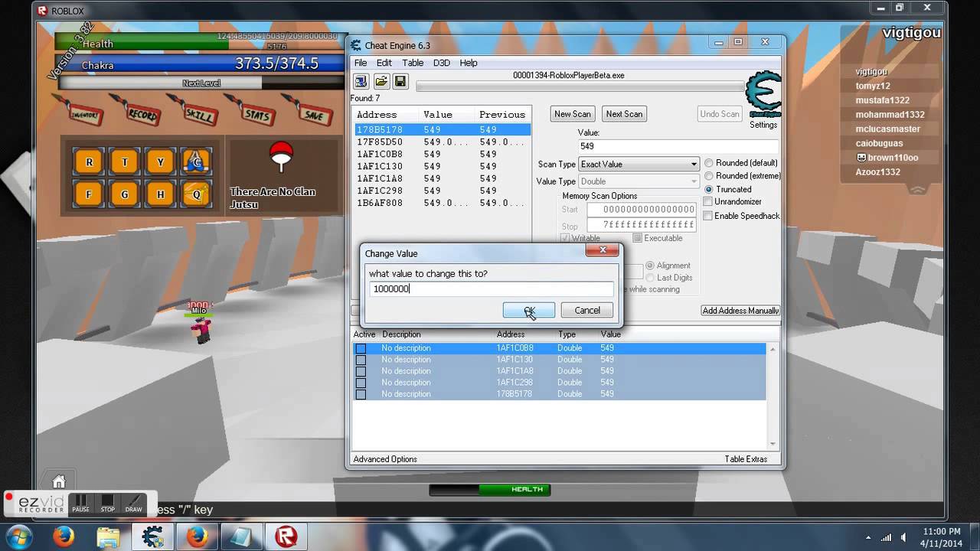This screenshot has width=980, height=551.
Task: Close the Change Value dialog
Action: [x=603, y=250]
